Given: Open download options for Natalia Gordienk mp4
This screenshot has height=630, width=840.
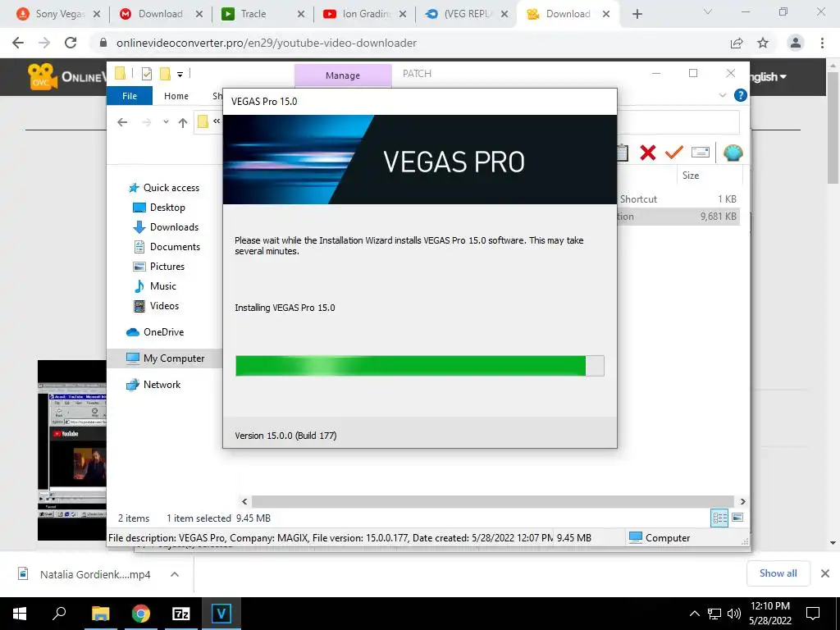Looking at the screenshot, I should click(x=174, y=574).
